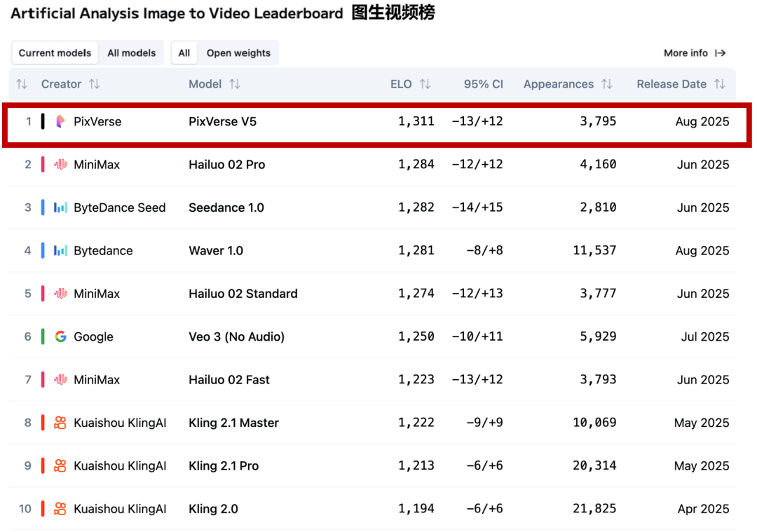Click the appearances count 21,825
Viewport: 757px width, 532px height.
click(x=594, y=509)
